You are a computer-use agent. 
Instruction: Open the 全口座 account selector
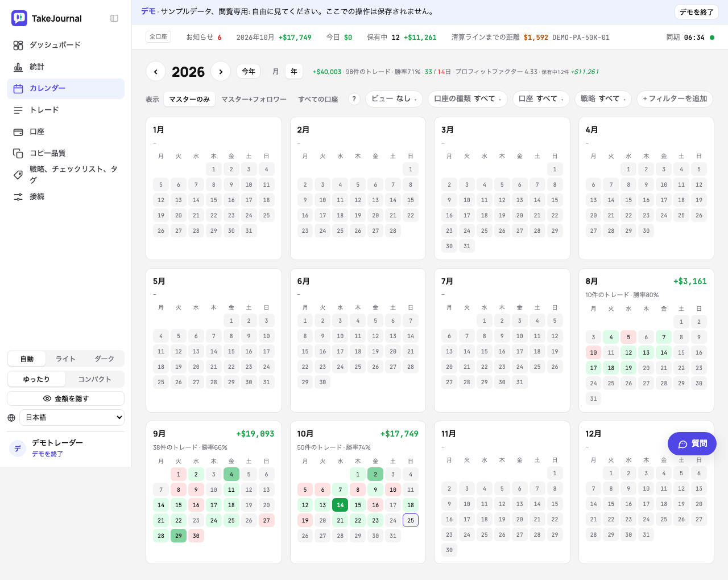[x=158, y=37]
